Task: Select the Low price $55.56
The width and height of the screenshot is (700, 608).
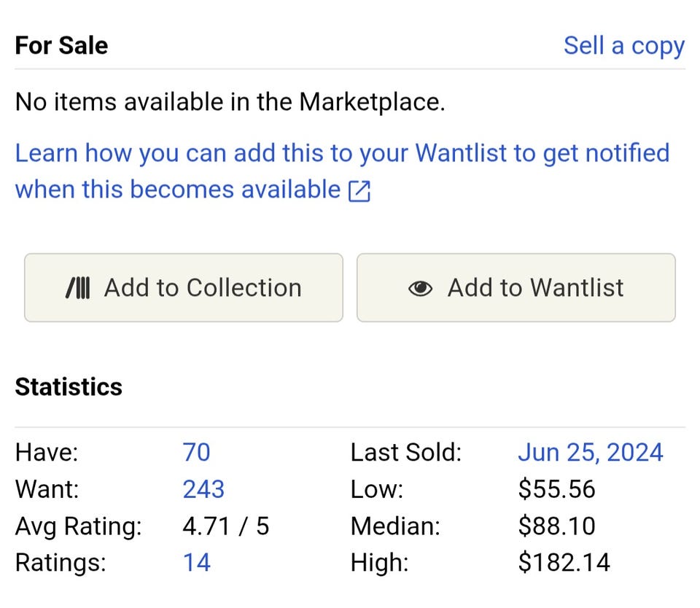Action: point(556,489)
